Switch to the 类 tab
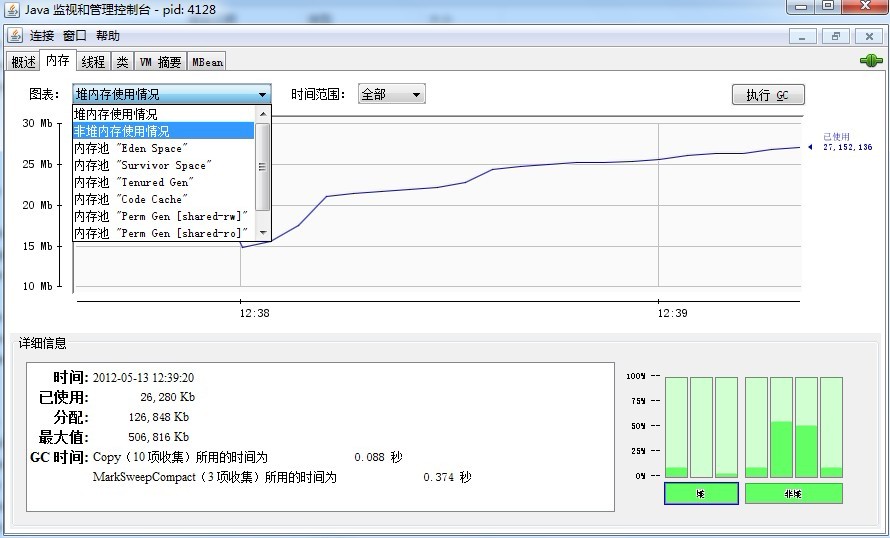This screenshot has height=538, width=890. coord(123,61)
